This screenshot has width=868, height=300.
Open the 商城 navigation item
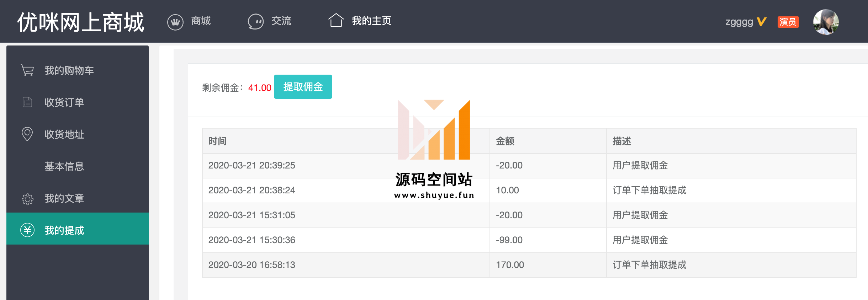pos(201,21)
